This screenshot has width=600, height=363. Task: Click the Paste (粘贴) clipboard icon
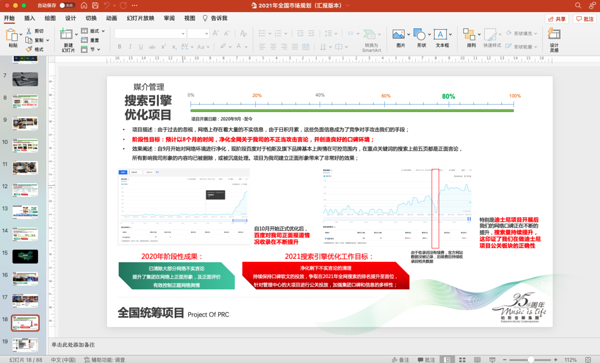(x=11, y=35)
